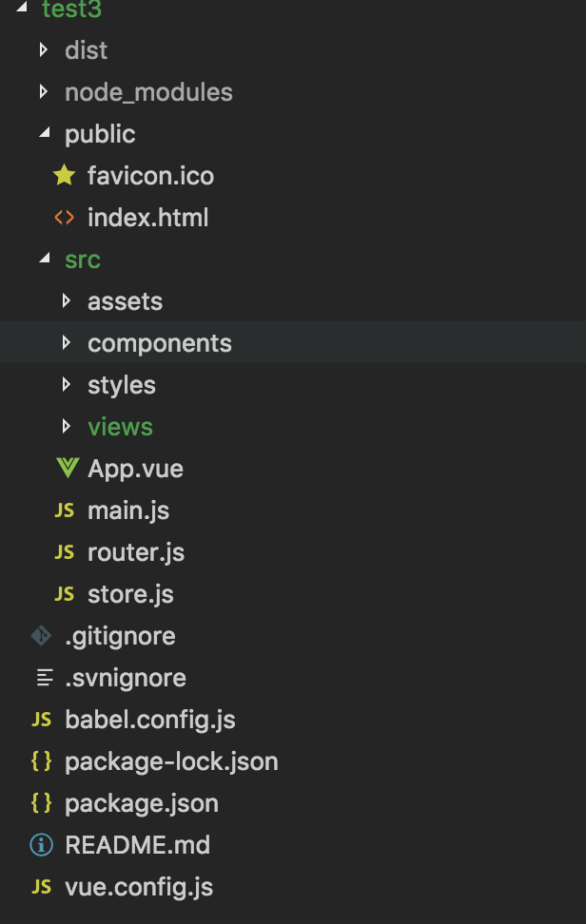Expand the components folder arrow

66,342
